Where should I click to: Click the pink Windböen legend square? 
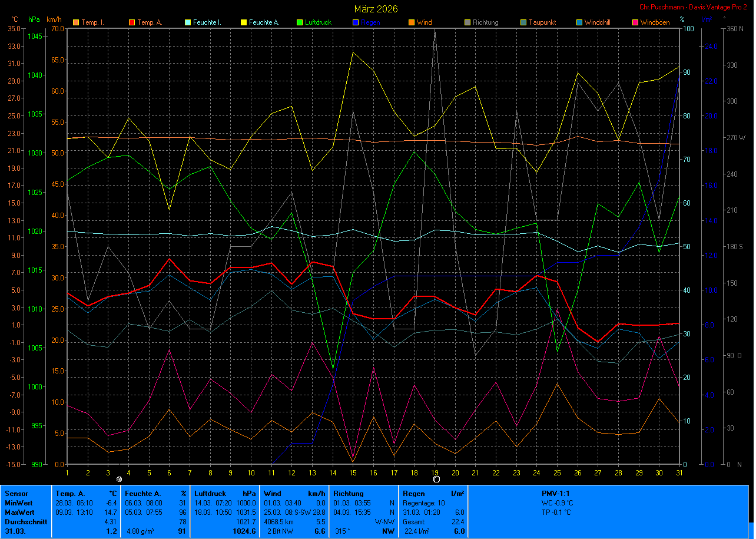pyautogui.click(x=635, y=23)
